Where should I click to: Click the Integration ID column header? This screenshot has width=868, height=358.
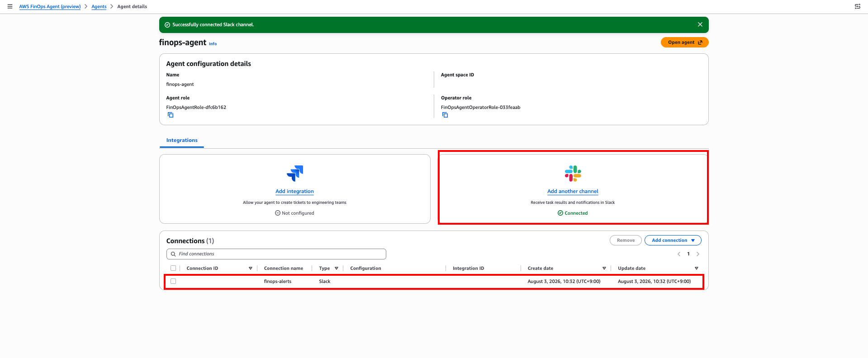(468, 268)
